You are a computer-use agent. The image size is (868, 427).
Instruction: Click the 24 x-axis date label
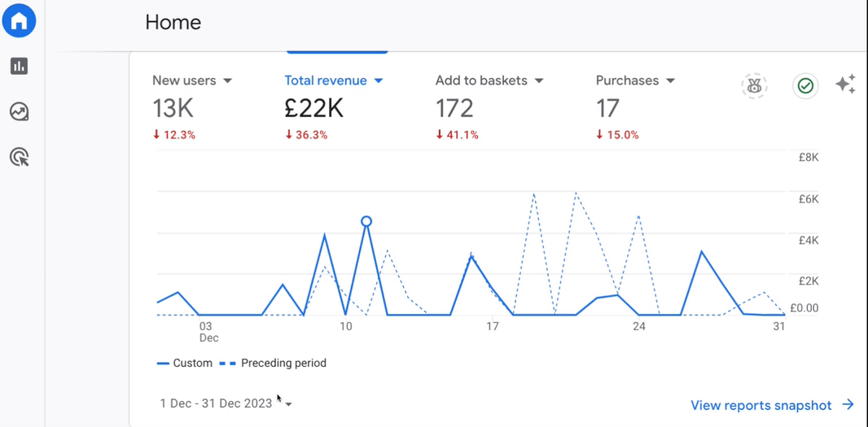[639, 326]
